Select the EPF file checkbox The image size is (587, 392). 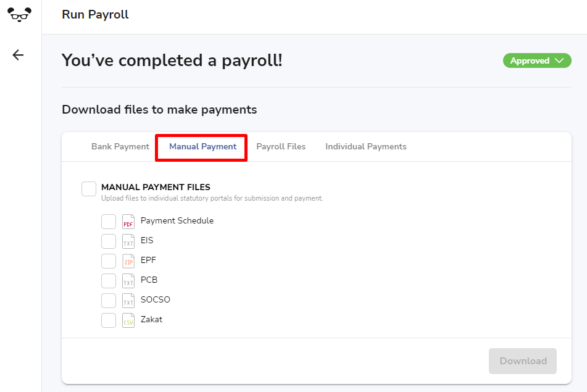click(109, 261)
